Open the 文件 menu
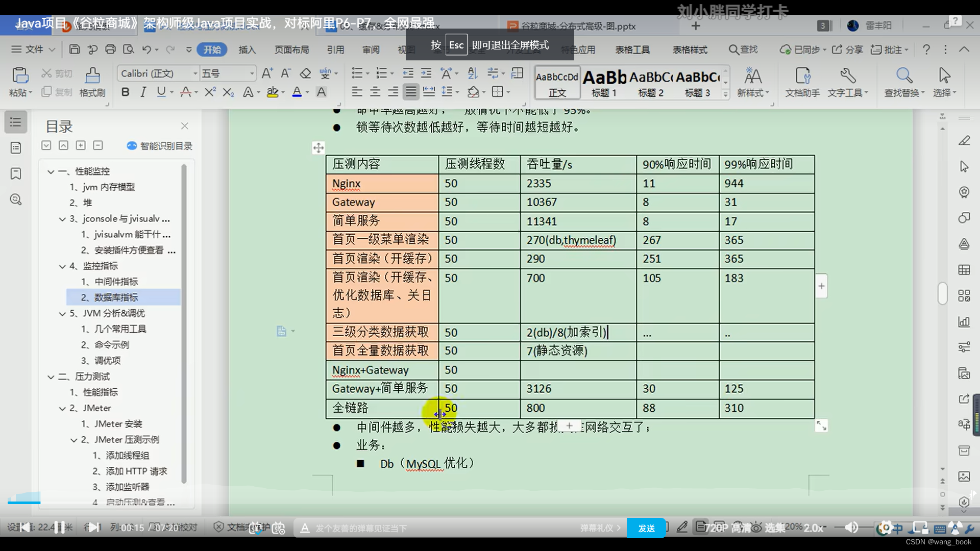The height and width of the screenshot is (551, 980). pos(33,49)
